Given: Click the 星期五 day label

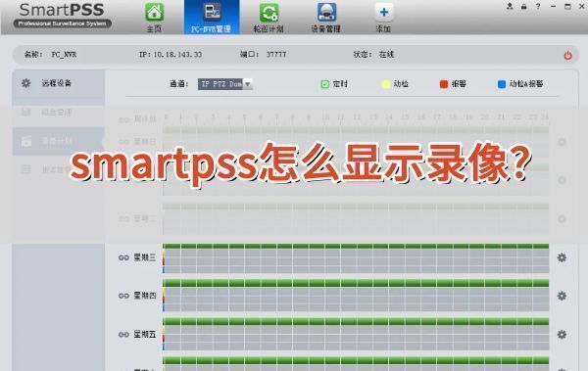Looking at the screenshot, I should pos(145,334).
